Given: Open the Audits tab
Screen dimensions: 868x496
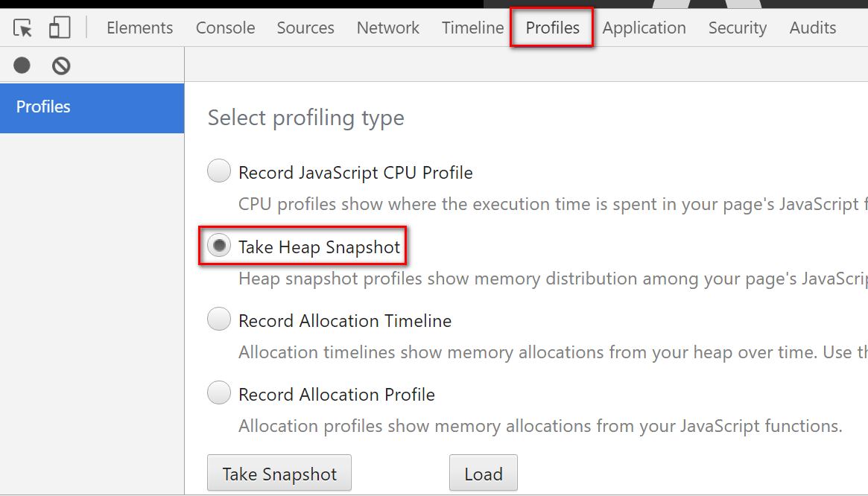Looking at the screenshot, I should coord(812,28).
